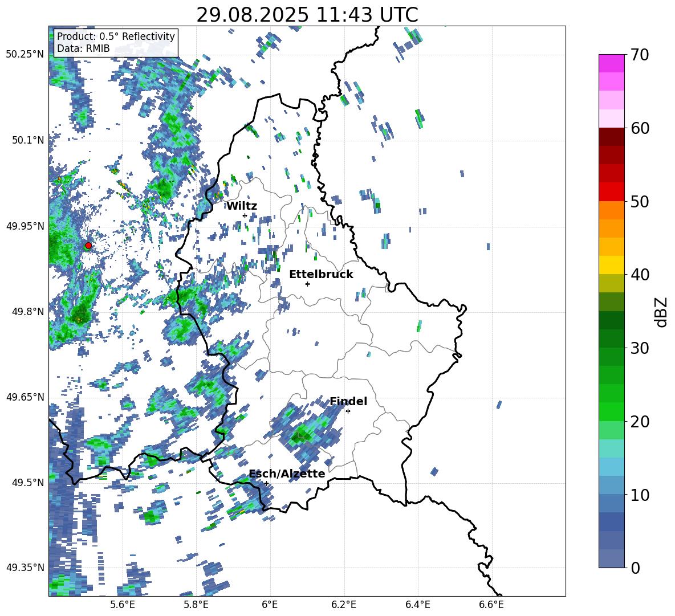
Task: Click the 49.95°N latitude label
Action: (x=25, y=226)
